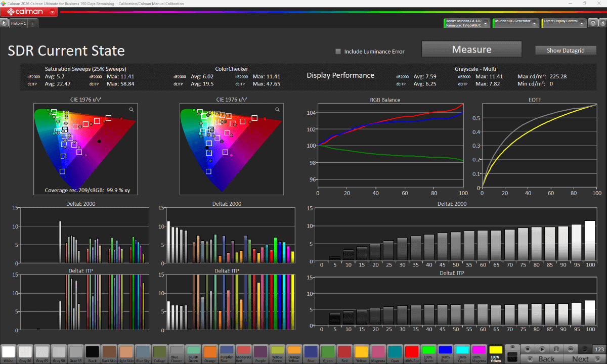Select the Bluish Green patch
Image resolution: width=607 pixels, height=364 pixels.
click(193, 353)
